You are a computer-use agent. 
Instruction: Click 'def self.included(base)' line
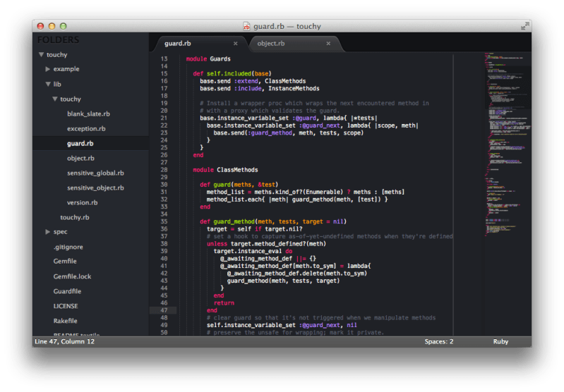tap(232, 73)
